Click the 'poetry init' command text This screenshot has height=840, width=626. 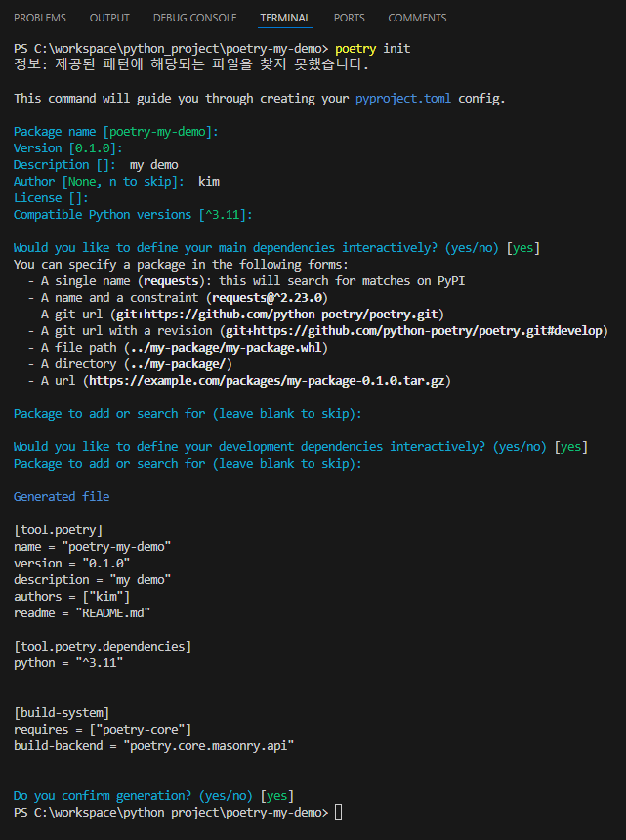point(373,49)
